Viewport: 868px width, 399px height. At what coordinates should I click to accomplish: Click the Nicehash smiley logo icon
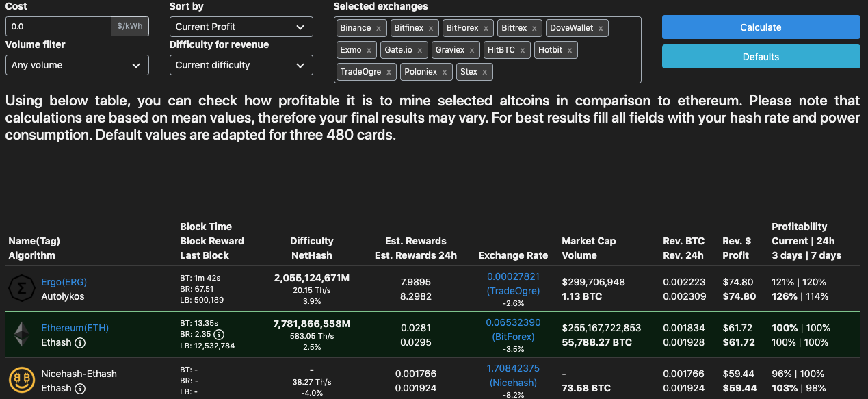(x=22, y=381)
